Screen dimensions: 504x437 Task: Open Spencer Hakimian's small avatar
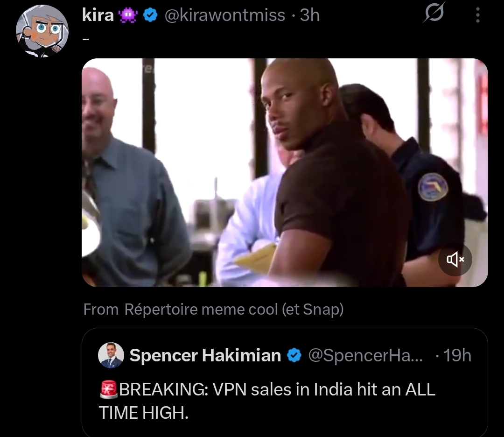111,355
